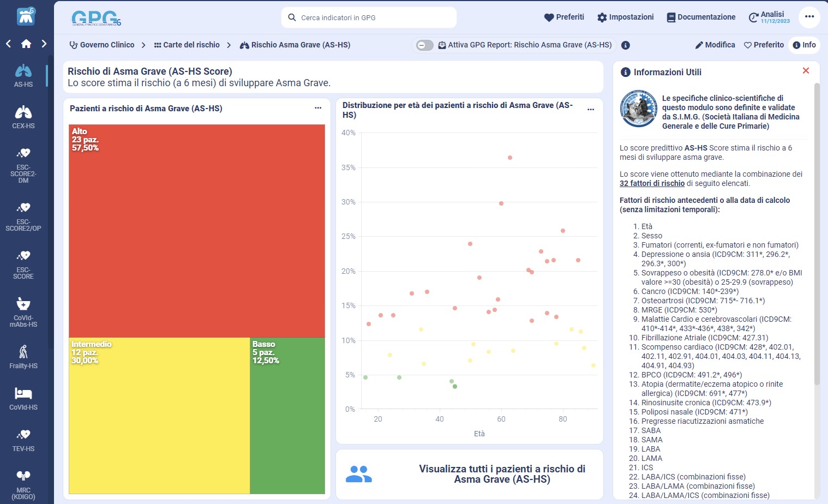Click the info icon beside GPG Report toggle
The height and width of the screenshot is (504, 828).
pos(626,45)
